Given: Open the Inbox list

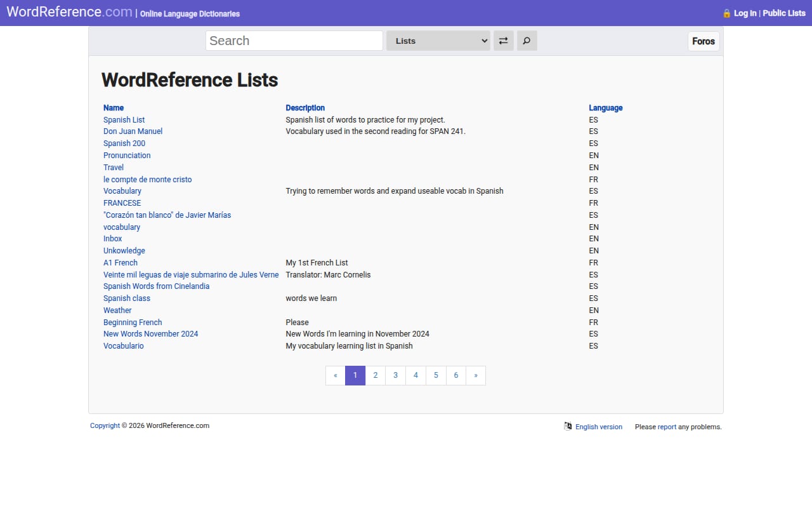Looking at the screenshot, I should [x=113, y=239].
